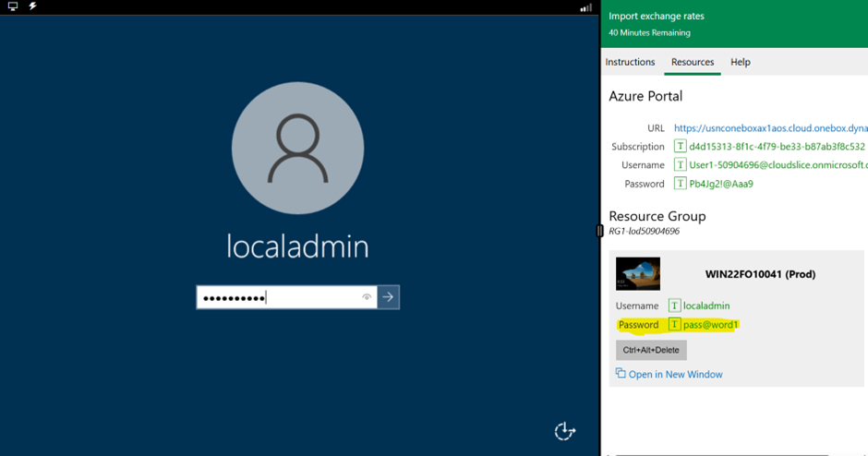Click the User1-50904696 username text
The height and width of the screenshot is (456, 868).
[778, 165]
